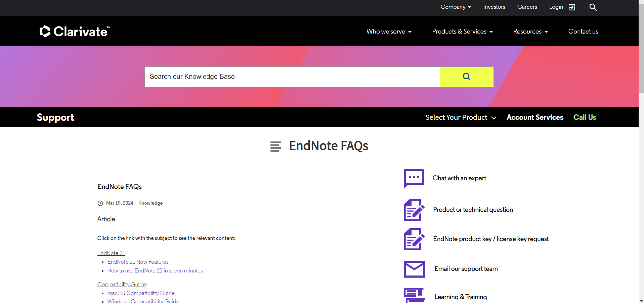Click the Product or technical question document icon

click(x=414, y=210)
